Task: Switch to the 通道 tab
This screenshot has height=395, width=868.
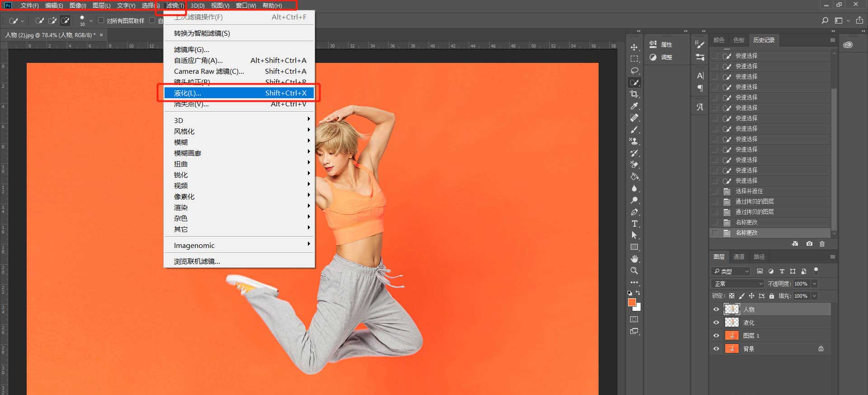Action: (x=739, y=257)
